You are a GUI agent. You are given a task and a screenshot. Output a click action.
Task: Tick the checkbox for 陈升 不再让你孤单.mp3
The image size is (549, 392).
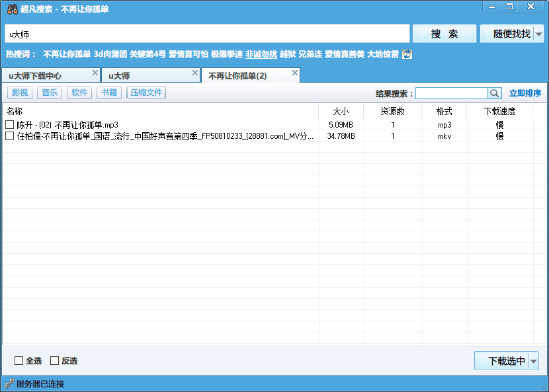point(10,124)
